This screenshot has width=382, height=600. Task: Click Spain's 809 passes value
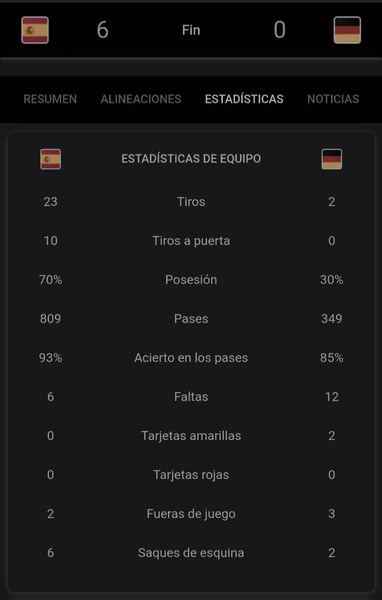[51, 319]
